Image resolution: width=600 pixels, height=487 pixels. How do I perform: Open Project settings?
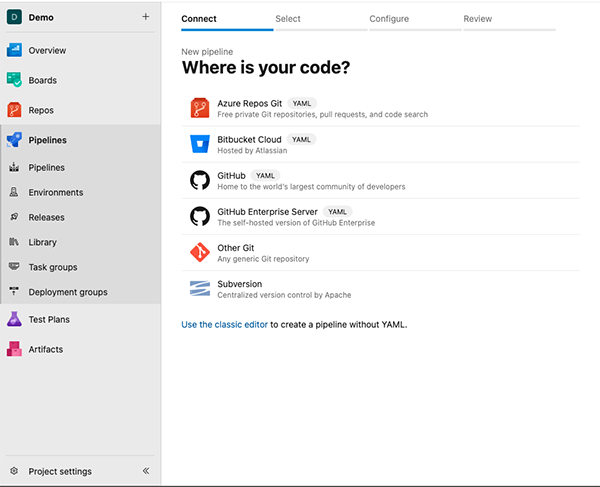point(59,471)
